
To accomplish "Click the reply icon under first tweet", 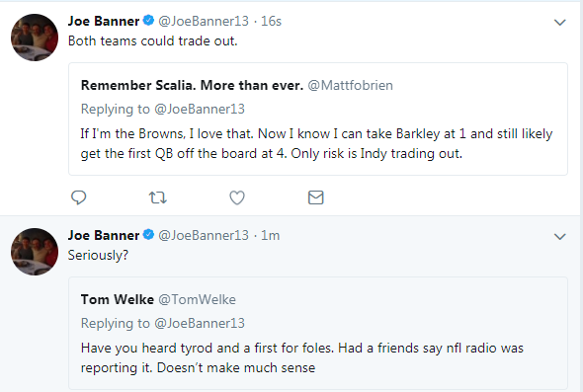I will coord(78,197).
